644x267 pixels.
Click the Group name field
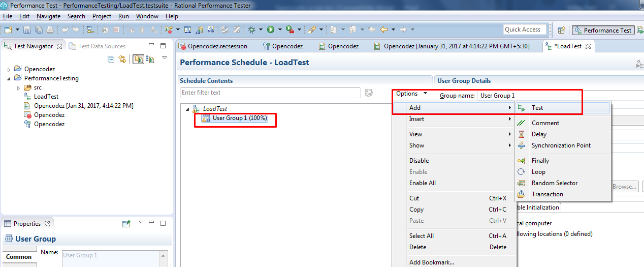(561, 96)
